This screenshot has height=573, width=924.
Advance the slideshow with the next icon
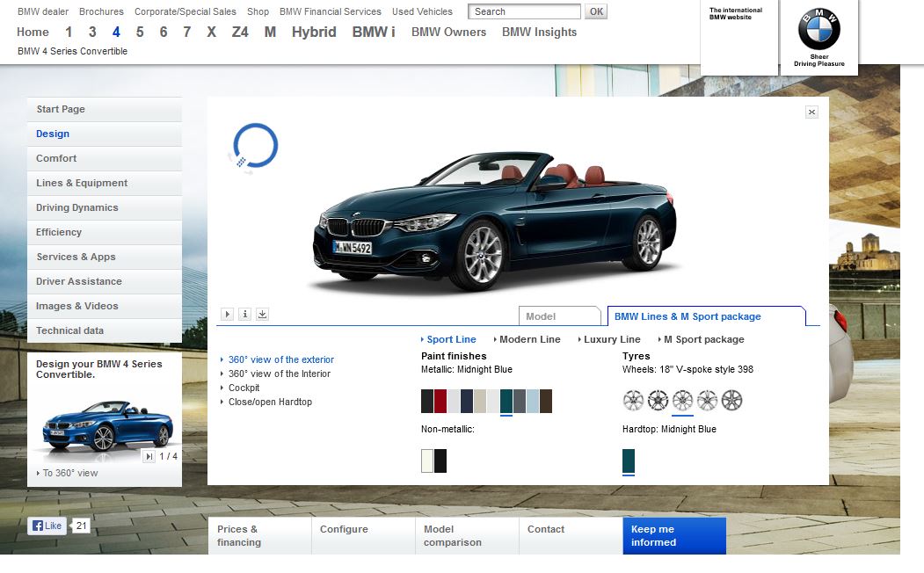[149, 456]
